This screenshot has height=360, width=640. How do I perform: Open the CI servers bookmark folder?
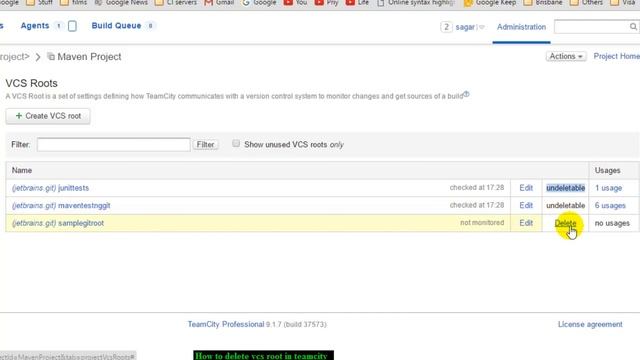click(x=176, y=2)
